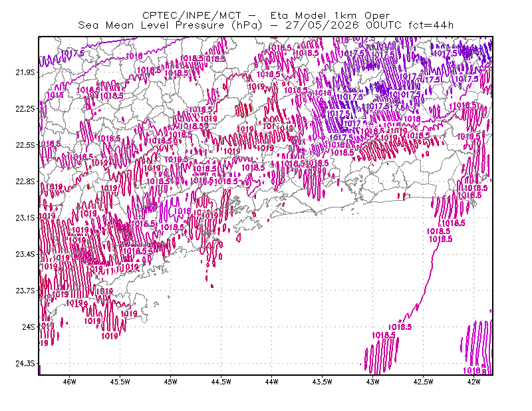Click the 22.5S latitude tick label

pos(25,145)
